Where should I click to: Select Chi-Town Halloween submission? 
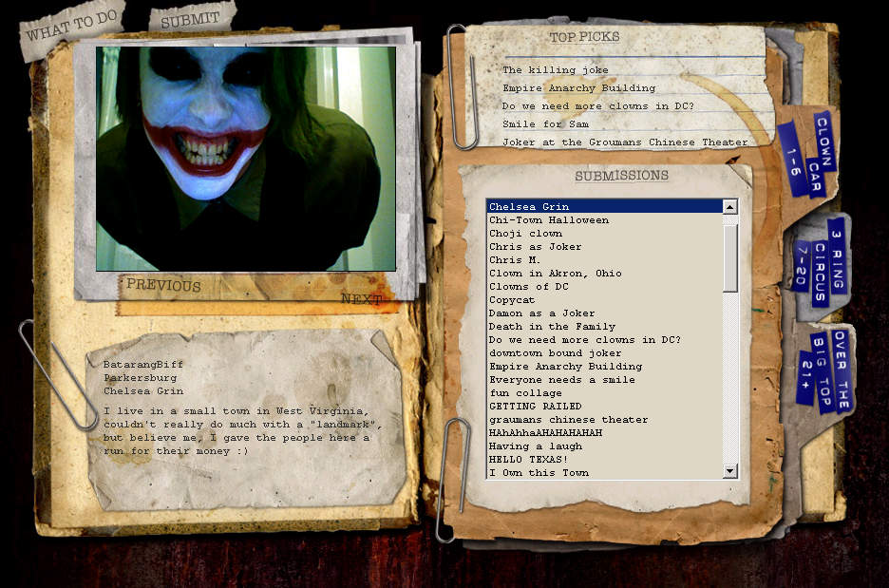(605, 220)
